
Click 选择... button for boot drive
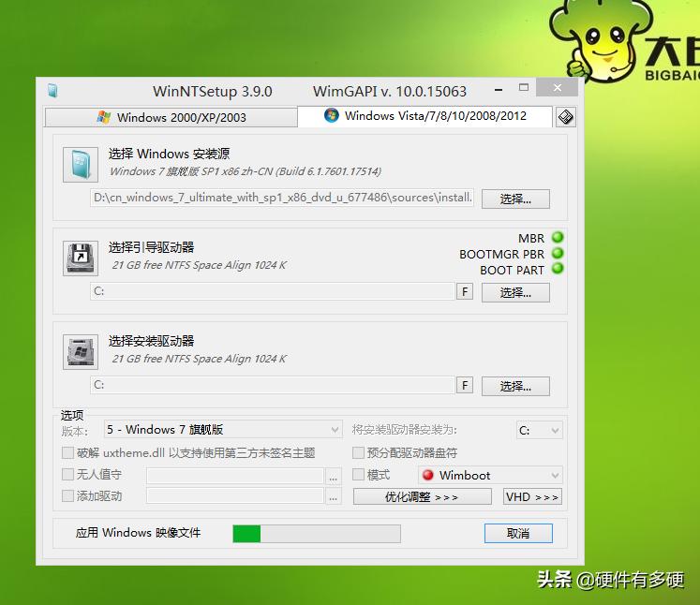click(515, 293)
